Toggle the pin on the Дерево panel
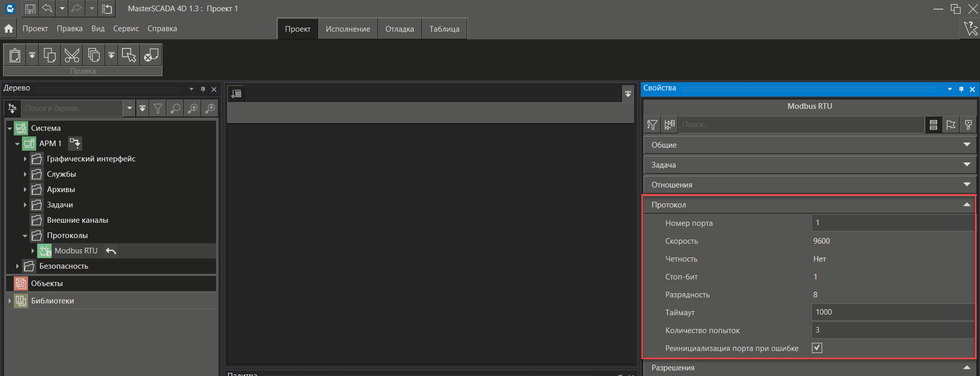 [x=203, y=89]
